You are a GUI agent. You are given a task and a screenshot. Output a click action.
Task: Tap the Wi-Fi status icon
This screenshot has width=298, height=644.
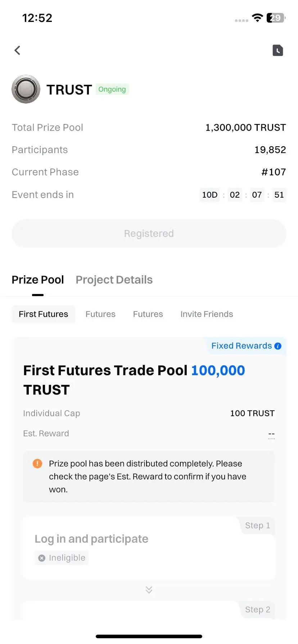pyautogui.click(x=257, y=18)
